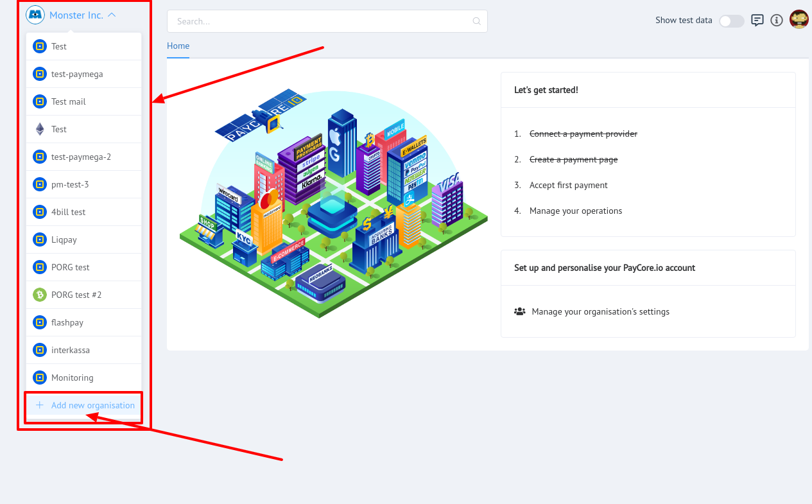
Task: Click the test-paymega-2 organisation icon
Action: pyautogui.click(x=40, y=157)
